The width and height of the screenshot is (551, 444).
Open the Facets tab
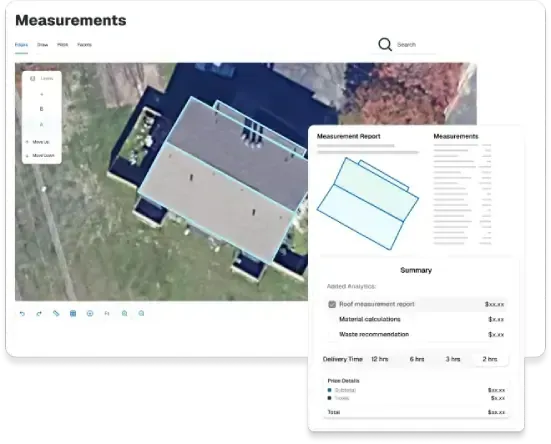(x=84, y=45)
